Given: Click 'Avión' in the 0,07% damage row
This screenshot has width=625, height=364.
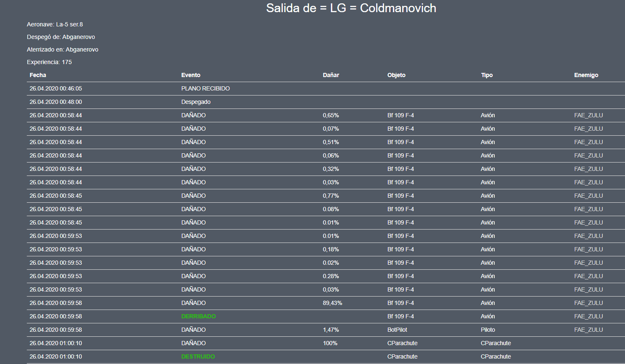Looking at the screenshot, I should pos(488,129).
